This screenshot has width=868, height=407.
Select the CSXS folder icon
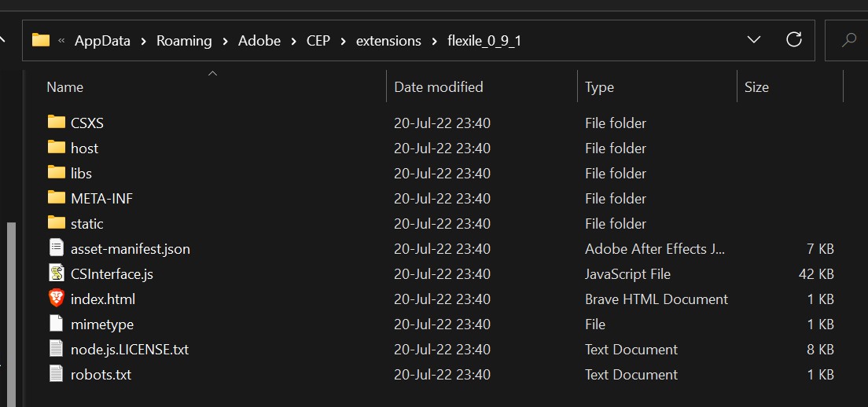pyautogui.click(x=57, y=122)
